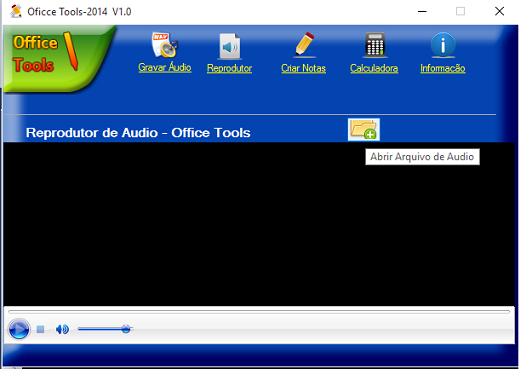
Task: Mute audio using the speaker icon
Action: point(62,329)
